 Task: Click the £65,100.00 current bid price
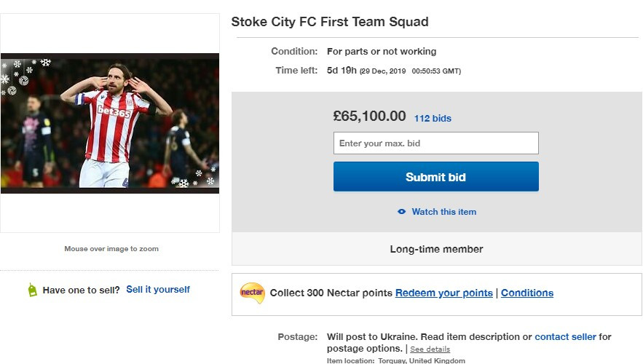pos(369,116)
